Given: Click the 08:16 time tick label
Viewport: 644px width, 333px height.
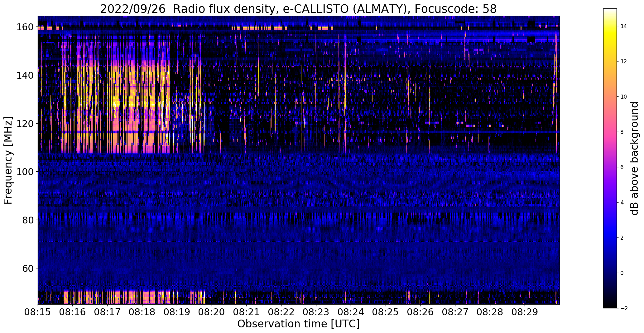Looking at the screenshot, I should pos(73,312).
